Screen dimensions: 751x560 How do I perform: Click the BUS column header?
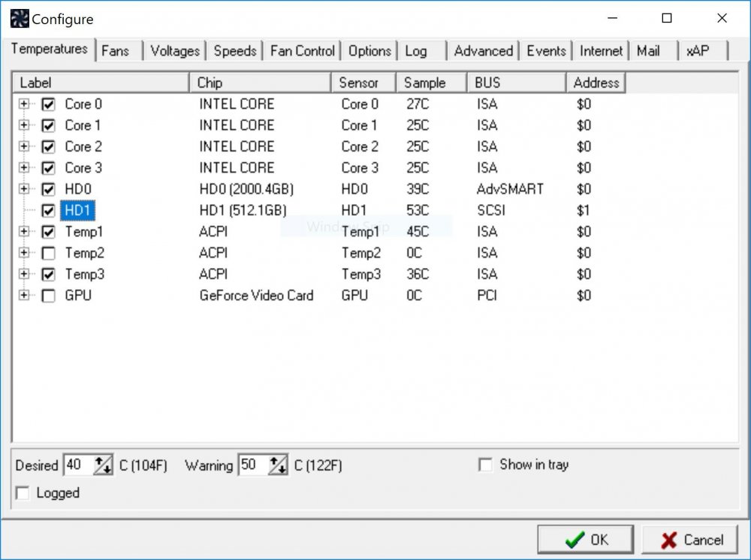coord(517,83)
